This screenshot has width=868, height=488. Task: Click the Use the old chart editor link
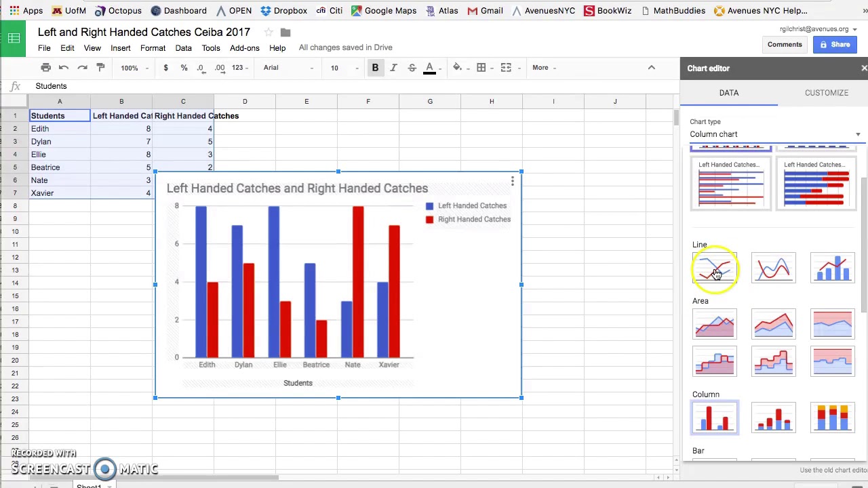click(833, 470)
